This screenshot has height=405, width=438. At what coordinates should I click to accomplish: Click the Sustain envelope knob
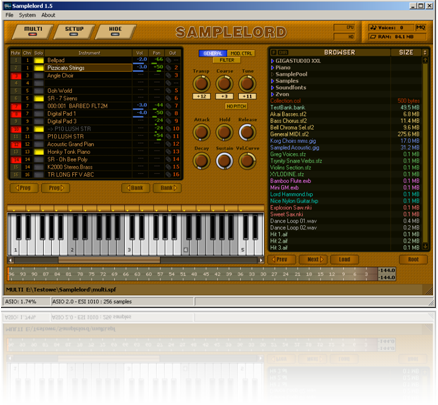(224, 161)
